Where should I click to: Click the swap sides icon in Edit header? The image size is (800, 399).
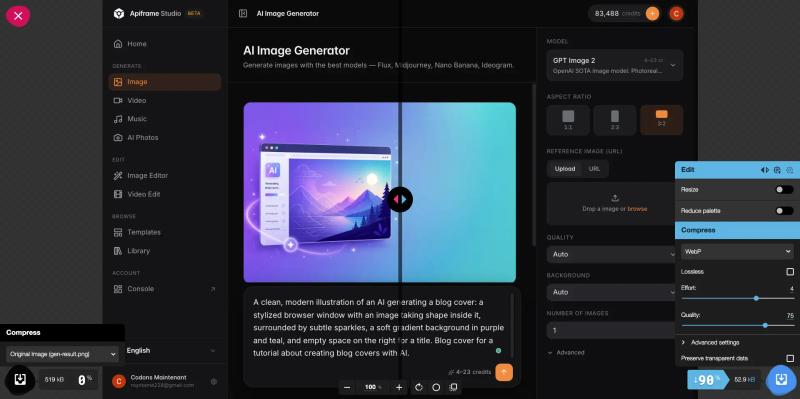(x=764, y=170)
